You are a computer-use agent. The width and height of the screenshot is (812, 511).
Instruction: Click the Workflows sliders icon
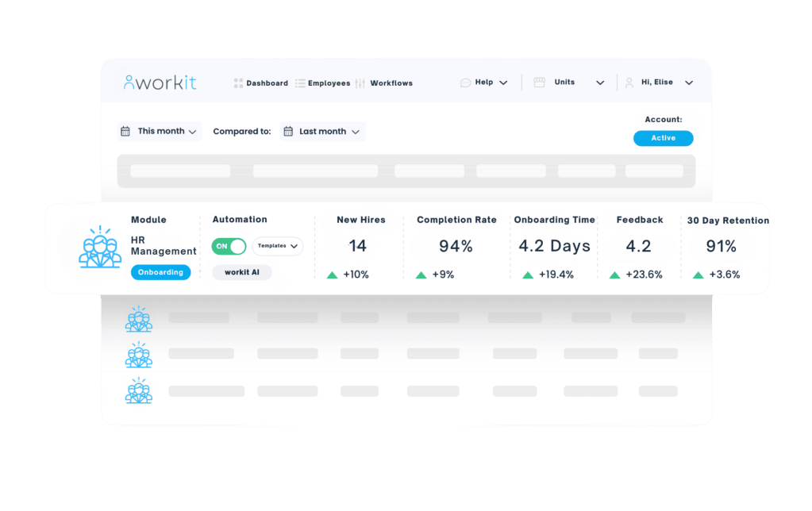click(x=360, y=83)
